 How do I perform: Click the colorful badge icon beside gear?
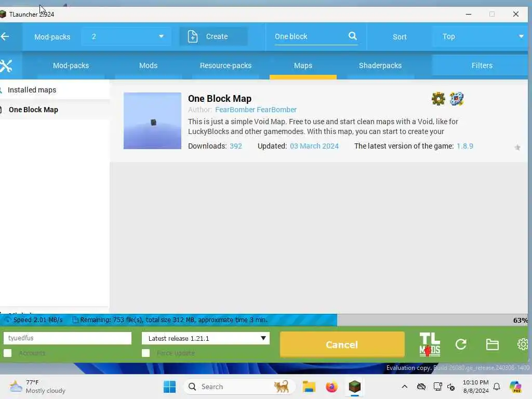(456, 99)
